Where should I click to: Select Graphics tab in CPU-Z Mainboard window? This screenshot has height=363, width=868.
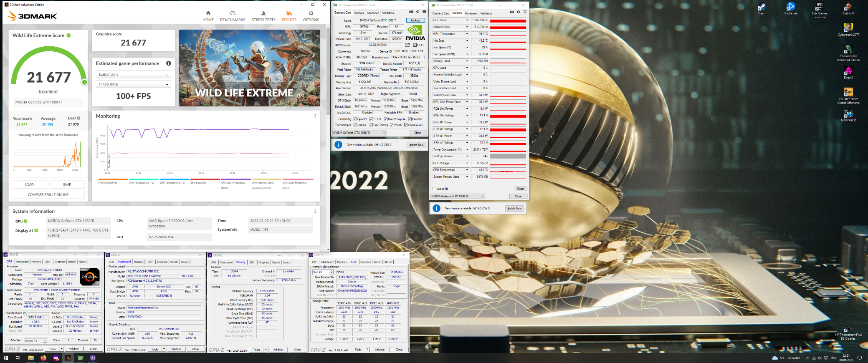click(162, 262)
